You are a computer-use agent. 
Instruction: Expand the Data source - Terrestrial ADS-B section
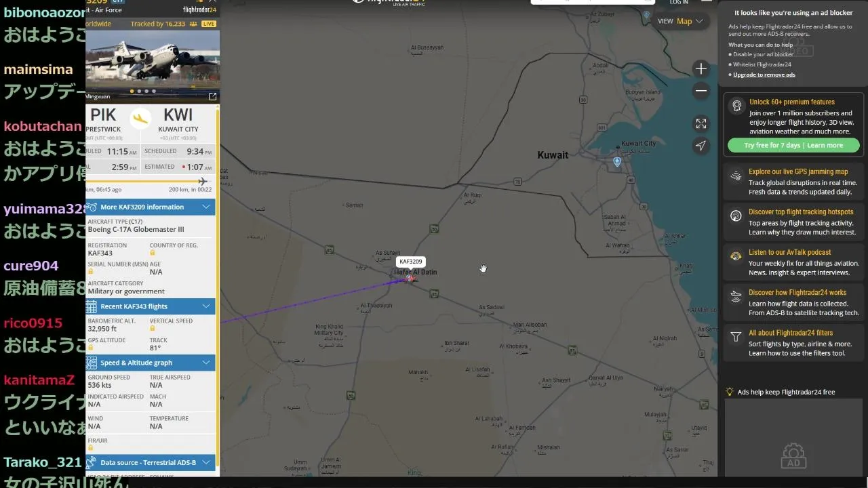point(151,462)
